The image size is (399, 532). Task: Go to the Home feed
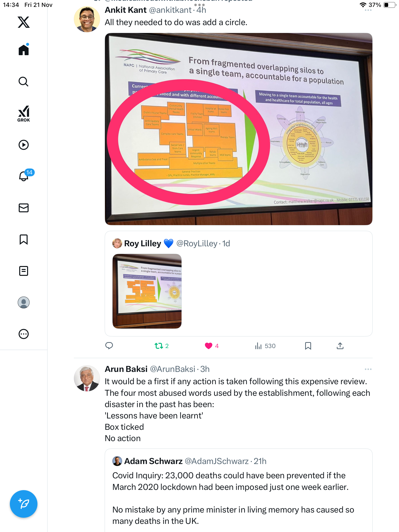24,50
